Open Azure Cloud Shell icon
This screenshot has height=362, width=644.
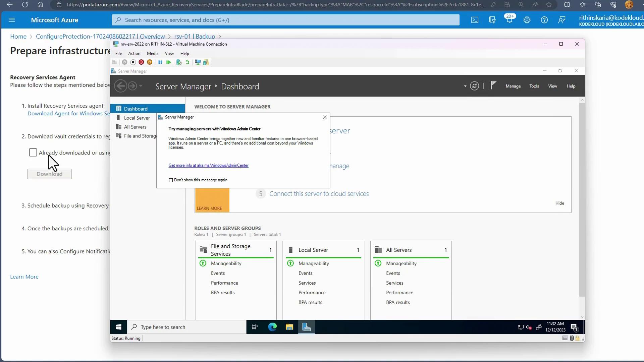[x=475, y=20]
